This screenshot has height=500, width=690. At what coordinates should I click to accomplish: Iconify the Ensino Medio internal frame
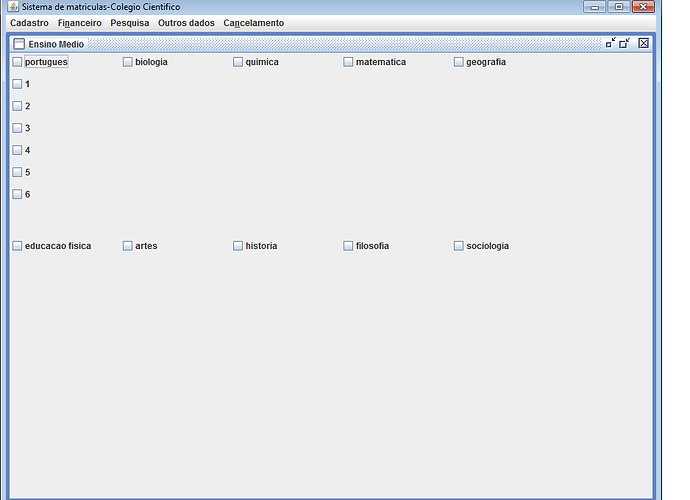pos(610,43)
